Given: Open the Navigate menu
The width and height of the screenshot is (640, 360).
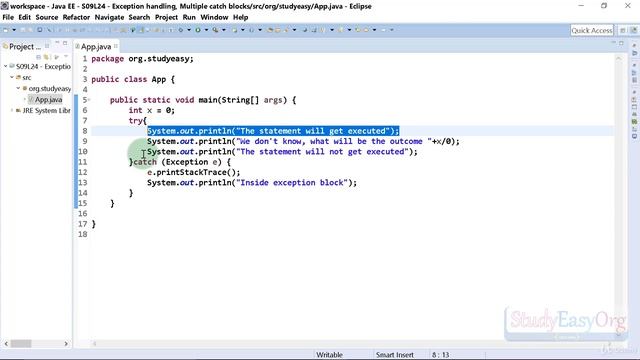Looking at the screenshot, I should pyautogui.click(x=109, y=17).
